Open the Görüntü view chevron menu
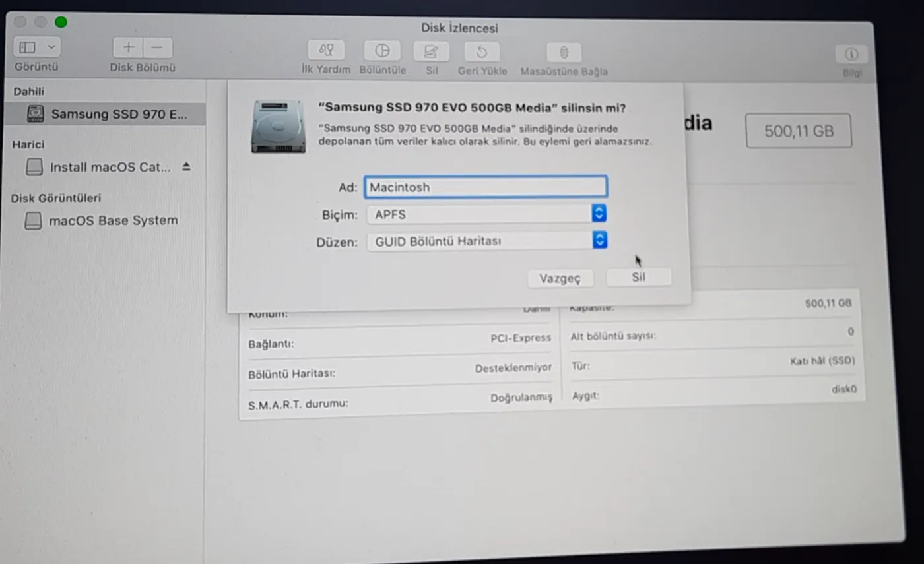 (x=51, y=47)
